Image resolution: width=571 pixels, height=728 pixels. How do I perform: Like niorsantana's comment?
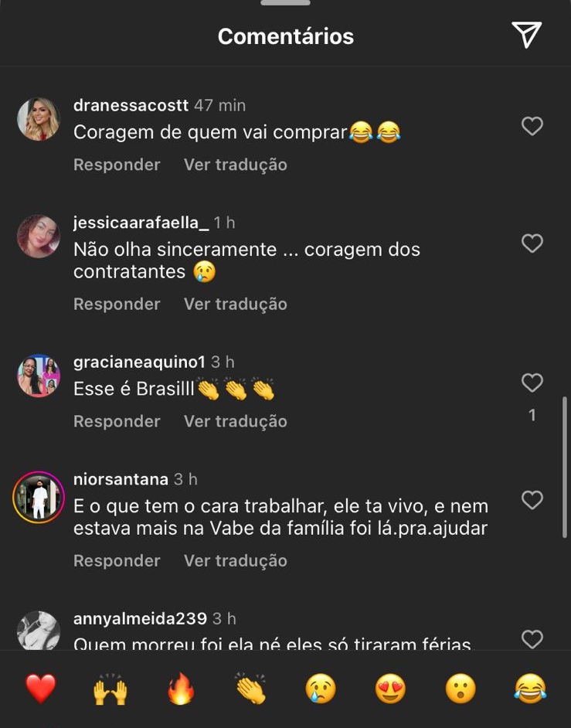[x=532, y=500]
